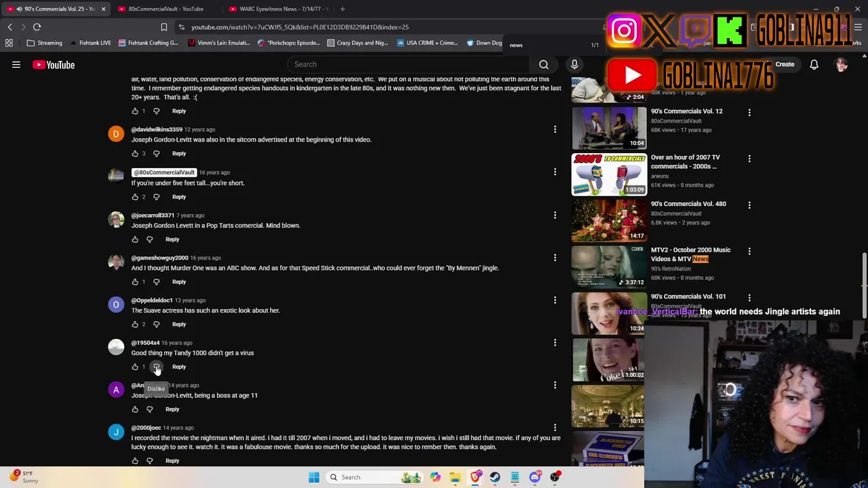Click the YouTube logo
The width and height of the screenshot is (868, 488).
54,65
